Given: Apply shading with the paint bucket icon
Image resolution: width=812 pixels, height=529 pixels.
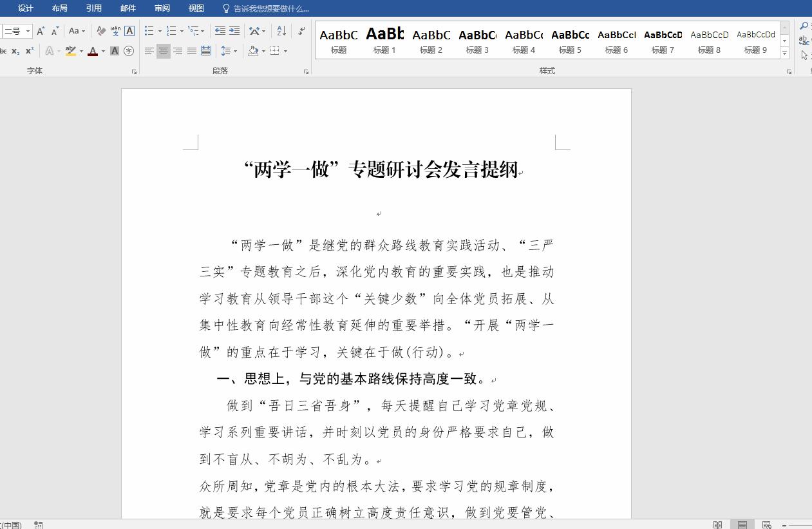Looking at the screenshot, I should (x=253, y=50).
